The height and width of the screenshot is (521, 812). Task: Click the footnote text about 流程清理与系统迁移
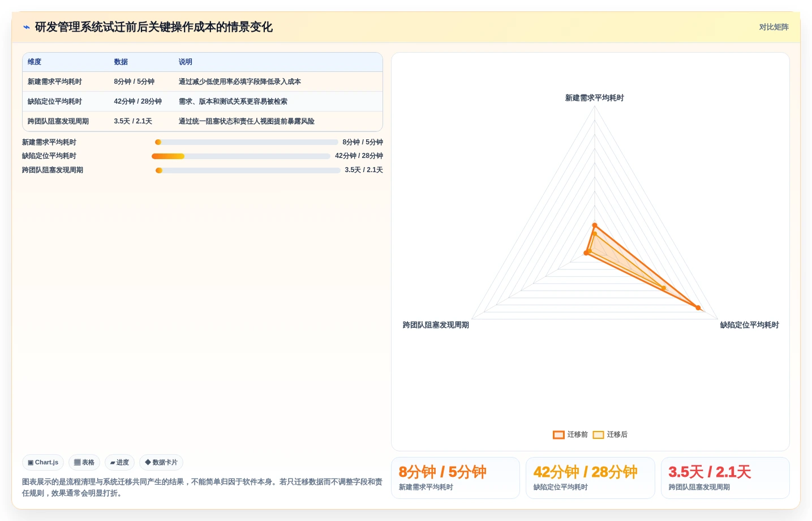coord(202,488)
